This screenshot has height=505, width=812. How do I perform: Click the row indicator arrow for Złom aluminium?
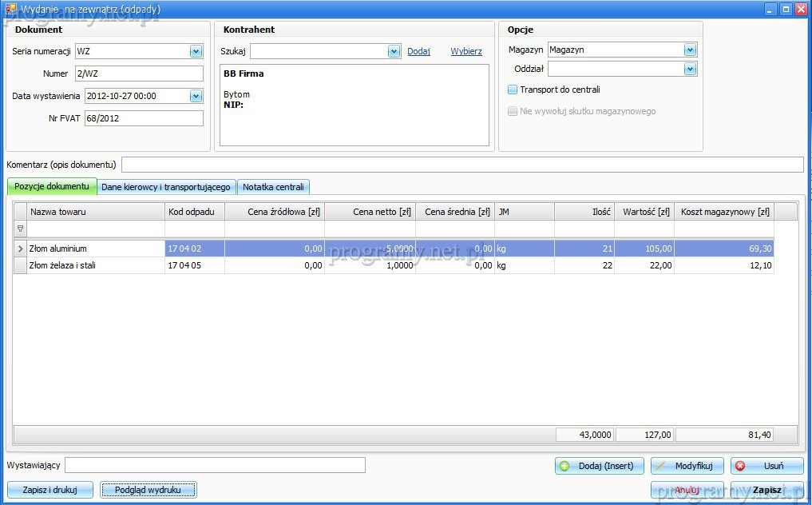point(21,249)
